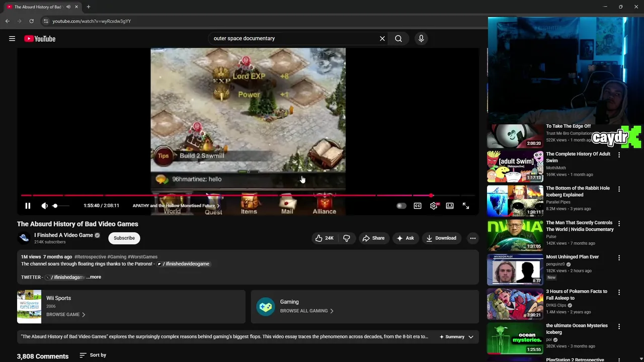Switch to theater mode
644x362 pixels.
pyautogui.click(x=450, y=206)
